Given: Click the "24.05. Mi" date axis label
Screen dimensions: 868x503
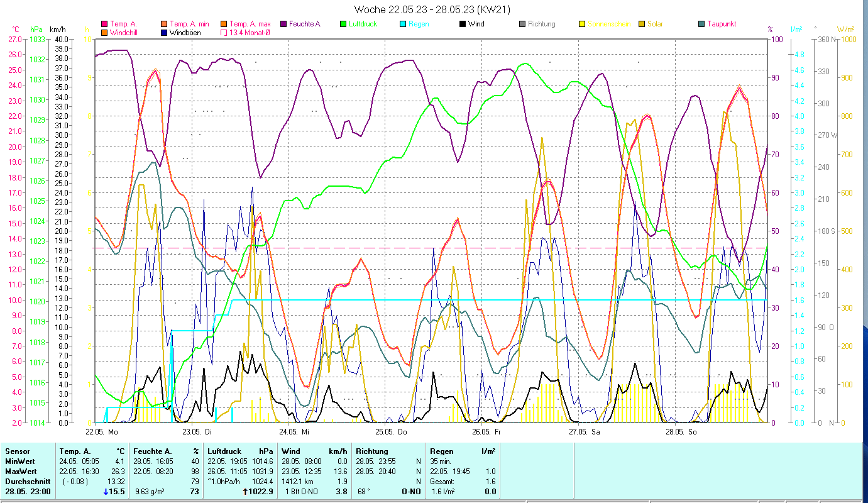Looking at the screenshot, I should point(294,432).
